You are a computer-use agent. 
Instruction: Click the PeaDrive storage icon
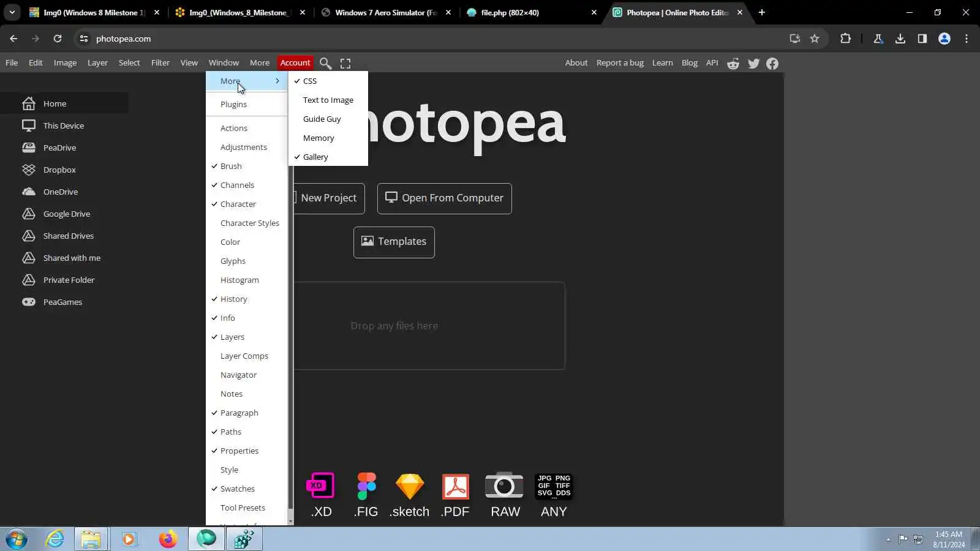tap(29, 148)
